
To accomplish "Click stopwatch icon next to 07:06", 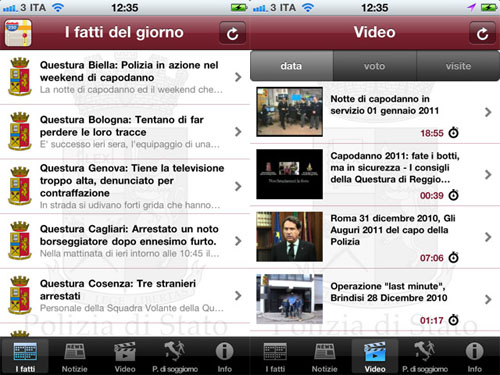I will [453, 257].
